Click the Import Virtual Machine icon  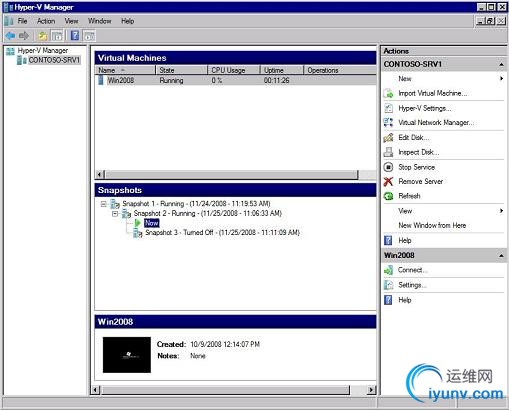[x=388, y=93]
